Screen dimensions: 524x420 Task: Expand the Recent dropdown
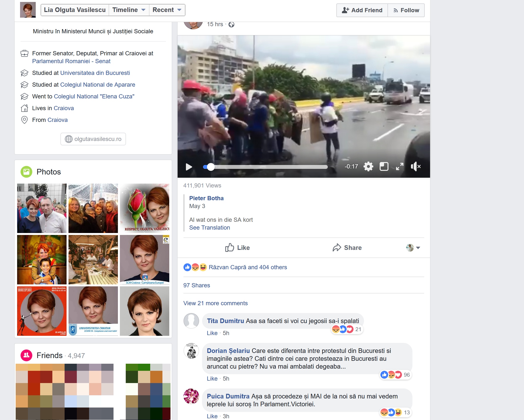(x=167, y=10)
